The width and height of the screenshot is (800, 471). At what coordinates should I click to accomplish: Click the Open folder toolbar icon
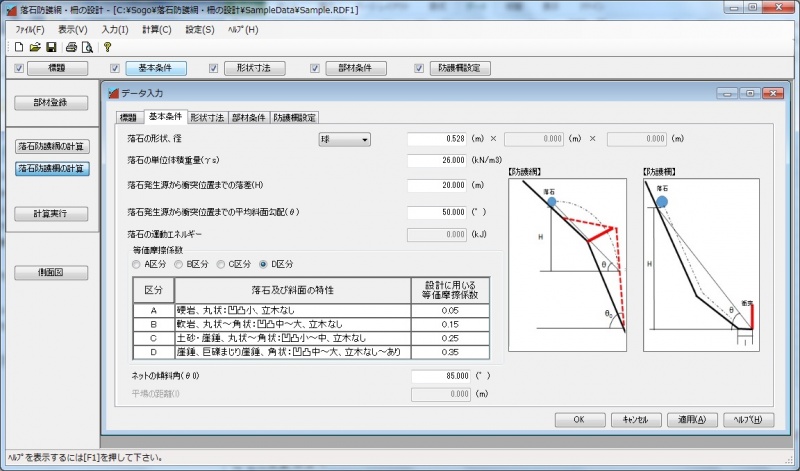coord(35,47)
